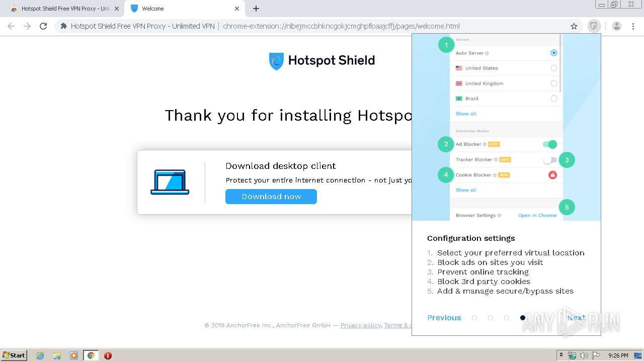Go forward with the forward arrow

[x=27, y=26]
